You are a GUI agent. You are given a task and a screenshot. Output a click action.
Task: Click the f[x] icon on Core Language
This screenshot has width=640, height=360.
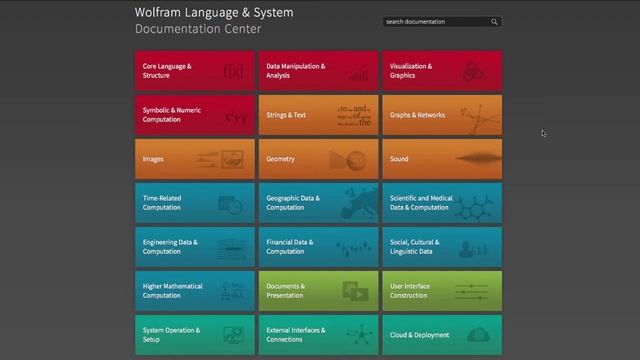click(x=233, y=71)
